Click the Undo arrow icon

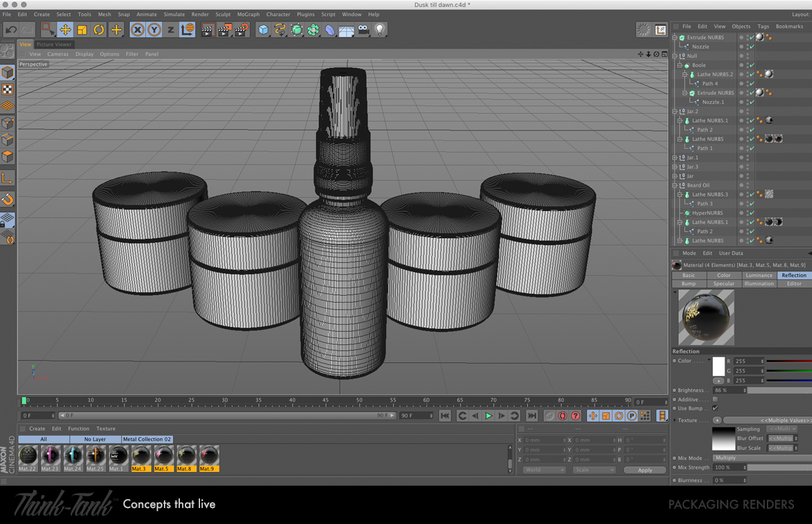click(x=11, y=30)
